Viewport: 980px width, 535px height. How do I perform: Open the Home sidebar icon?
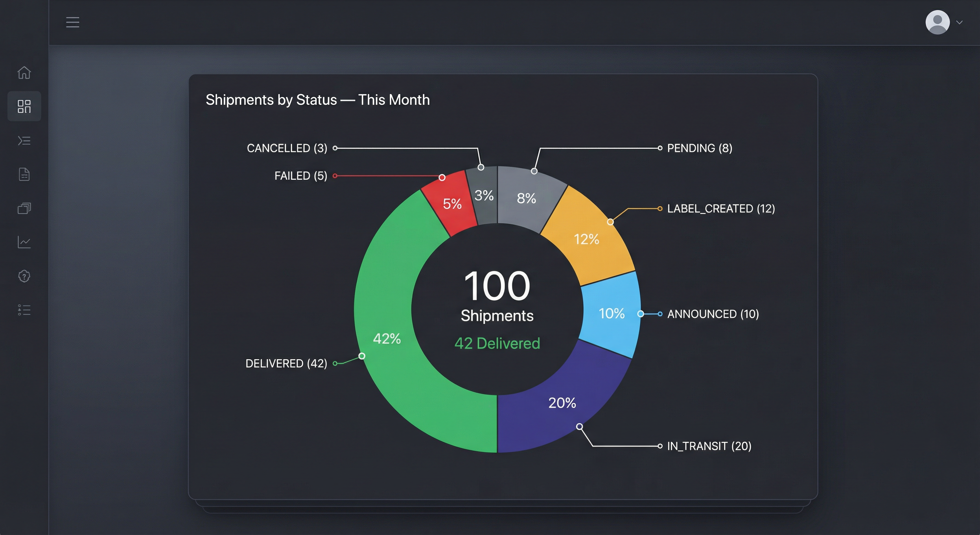coord(24,72)
